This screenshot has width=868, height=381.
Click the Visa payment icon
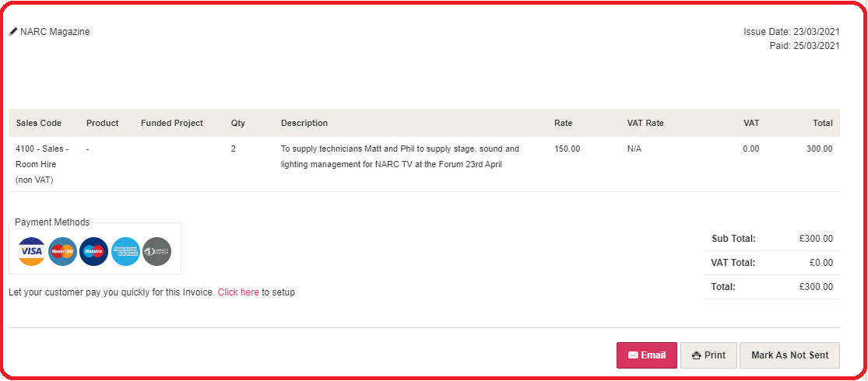[32, 252]
